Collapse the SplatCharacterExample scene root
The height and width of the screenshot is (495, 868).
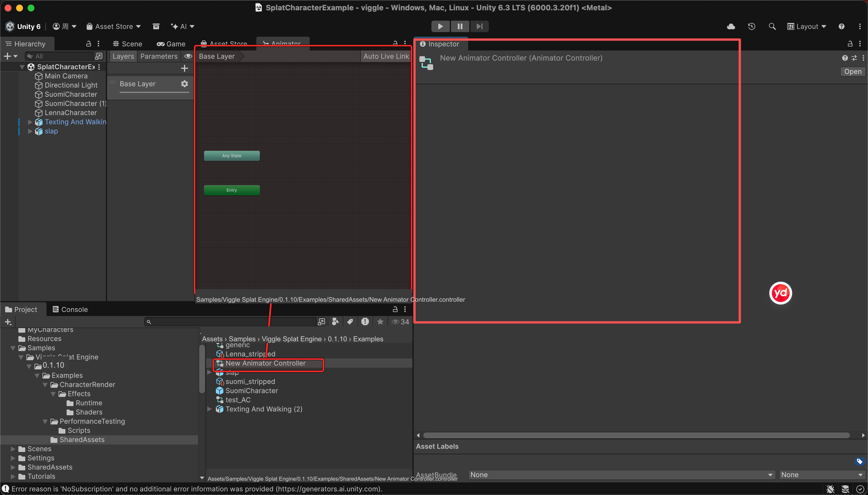tap(22, 67)
